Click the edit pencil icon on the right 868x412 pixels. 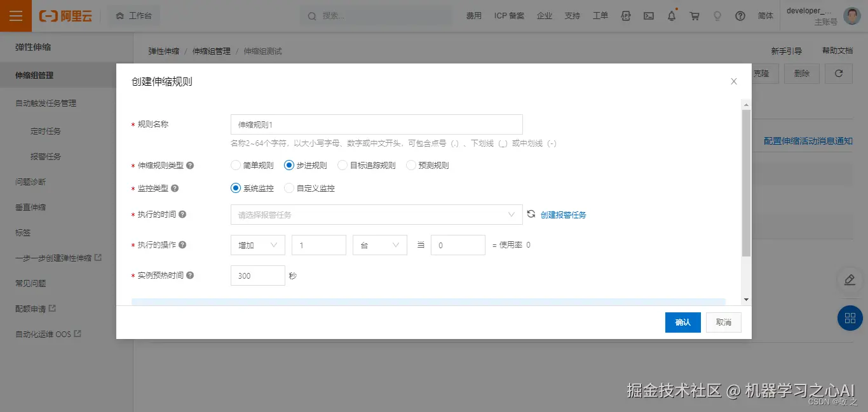pyautogui.click(x=850, y=280)
